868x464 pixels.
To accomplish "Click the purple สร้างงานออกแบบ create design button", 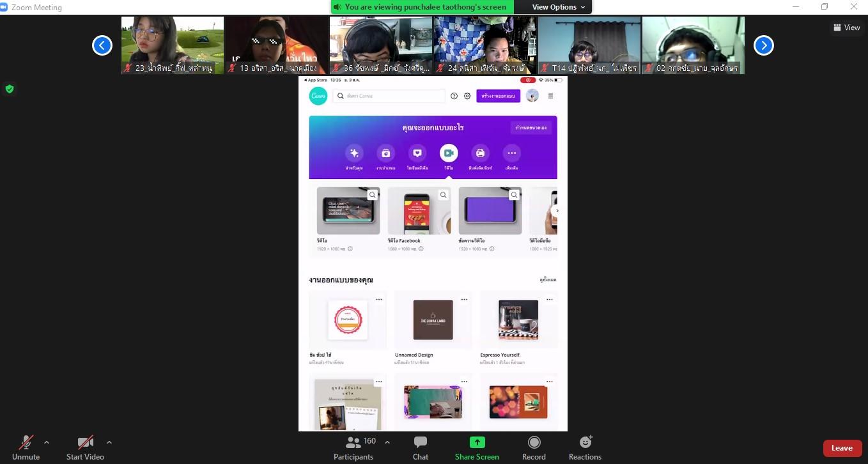I will [x=499, y=96].
